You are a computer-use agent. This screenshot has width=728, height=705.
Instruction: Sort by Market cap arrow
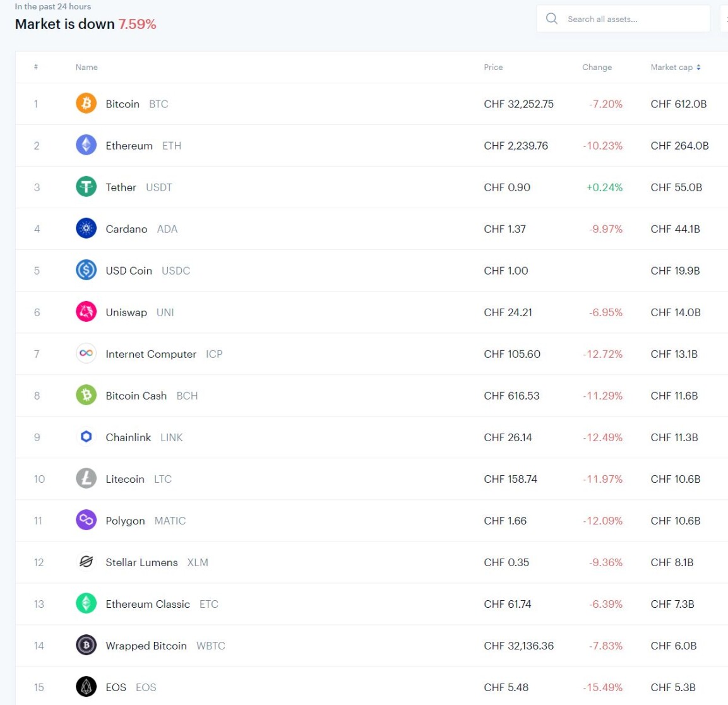point(698,68)
